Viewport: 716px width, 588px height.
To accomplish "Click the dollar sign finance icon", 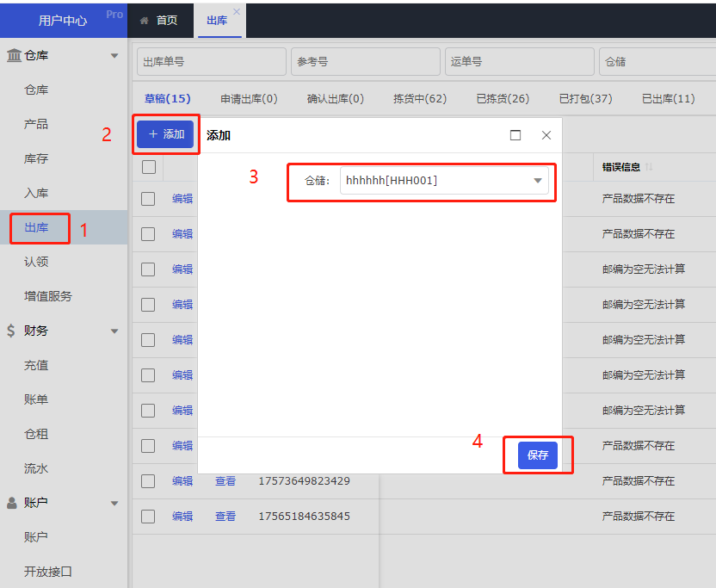I will 11,331.
